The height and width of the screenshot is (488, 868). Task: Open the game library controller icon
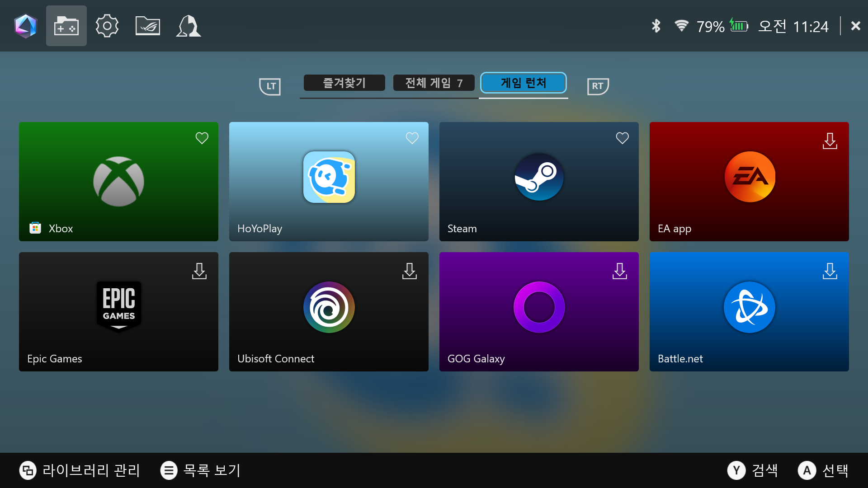click(x=66, y=26)
